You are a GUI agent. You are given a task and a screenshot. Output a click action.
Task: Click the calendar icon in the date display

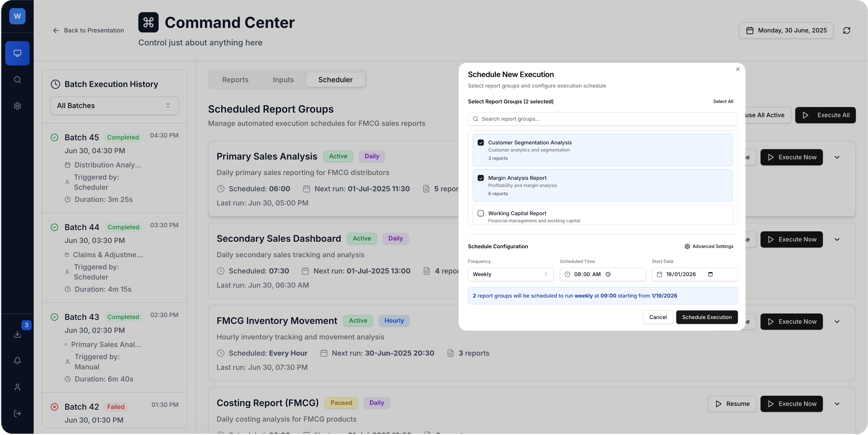(749, 30)
